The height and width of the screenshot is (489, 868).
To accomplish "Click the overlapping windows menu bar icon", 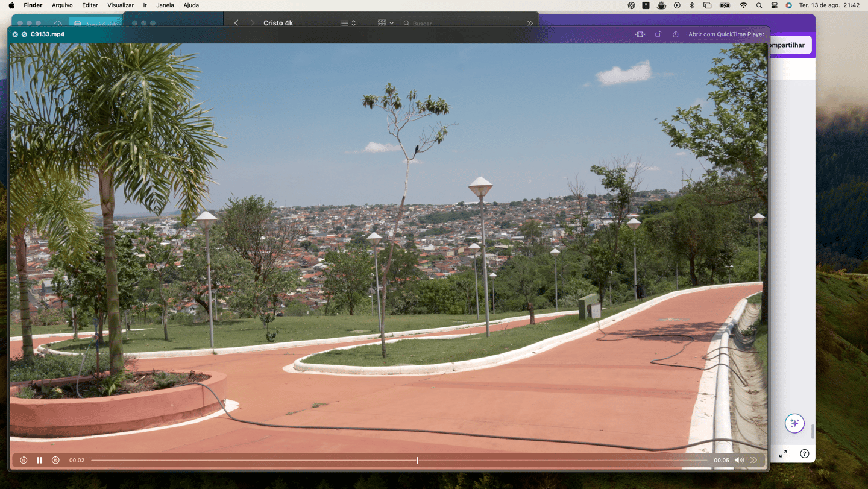I will pyautogui.click(x=708, y=5).
